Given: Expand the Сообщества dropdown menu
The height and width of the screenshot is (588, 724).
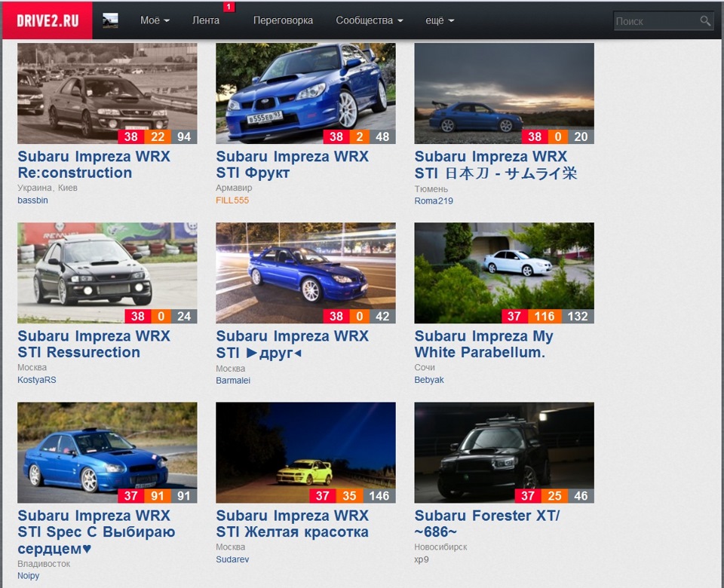Looking at the screenshot, I should pos(370,21).
